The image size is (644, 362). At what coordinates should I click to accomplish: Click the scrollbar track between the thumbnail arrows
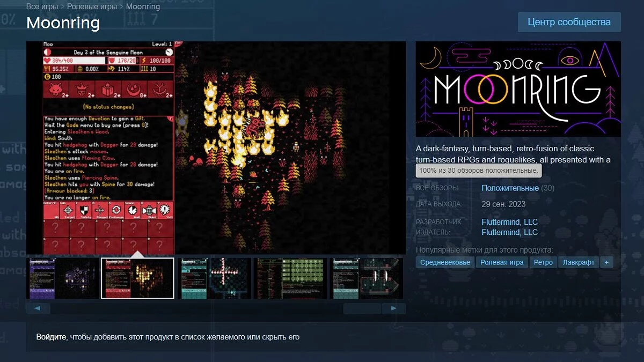215,308
